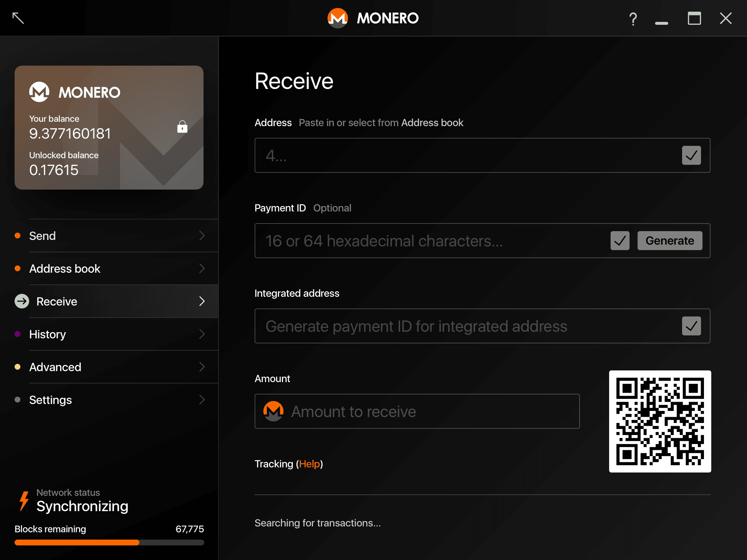Toggle the checkmark for Integrated address
Viewport: 747px width, 560px height.
(691, 326)
